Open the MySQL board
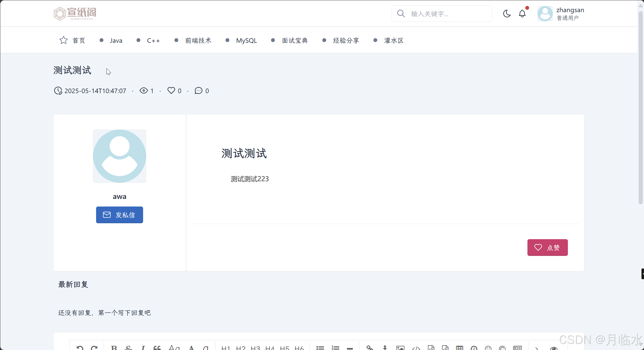Viewport: 644px width, 350px height. [x=246, y=40]
